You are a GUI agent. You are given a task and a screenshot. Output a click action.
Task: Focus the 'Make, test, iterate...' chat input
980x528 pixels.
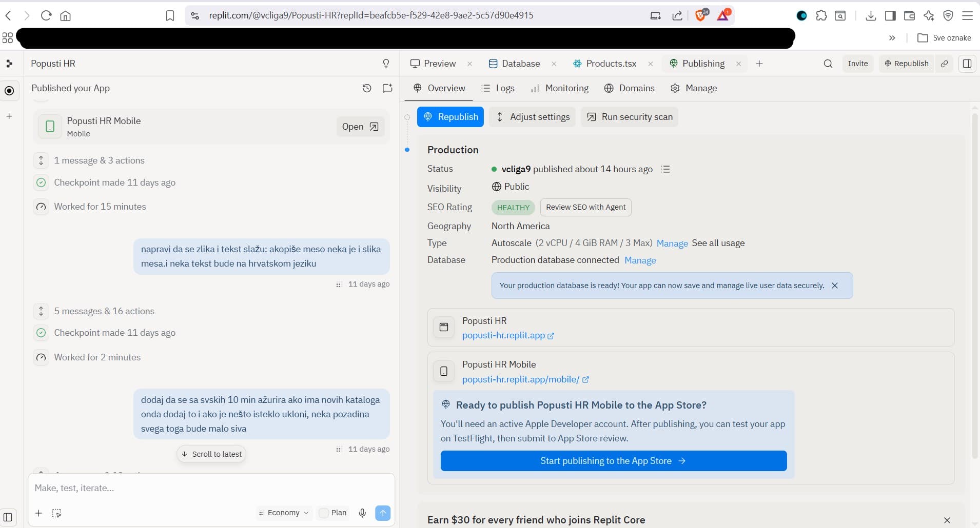pyautogui.click(x=211, y=488)
